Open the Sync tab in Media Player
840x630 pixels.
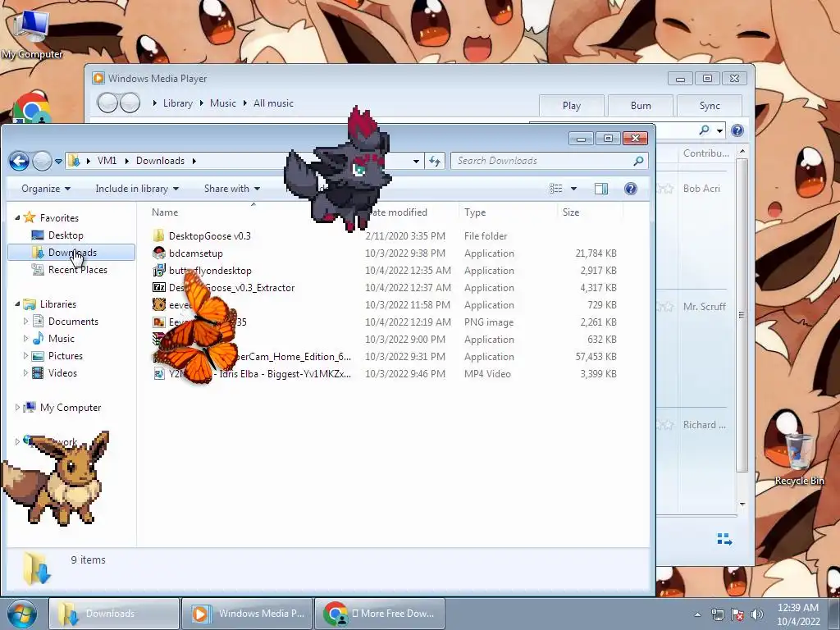coord(710,106)
